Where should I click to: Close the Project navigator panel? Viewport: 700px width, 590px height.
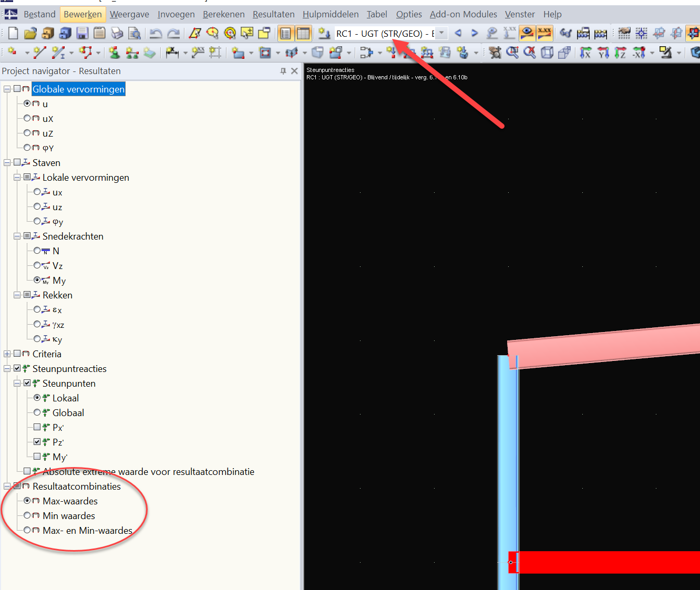tap(294, 71)
